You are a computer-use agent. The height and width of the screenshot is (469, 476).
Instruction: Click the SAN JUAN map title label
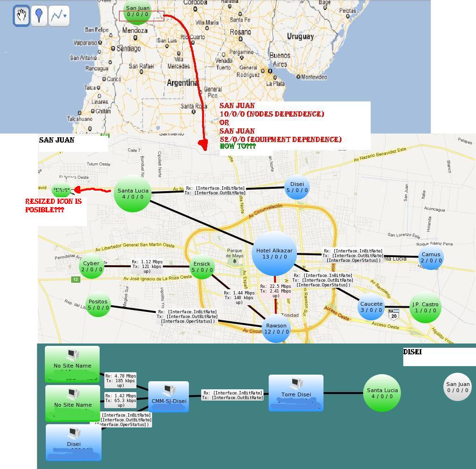pos(57,140)
